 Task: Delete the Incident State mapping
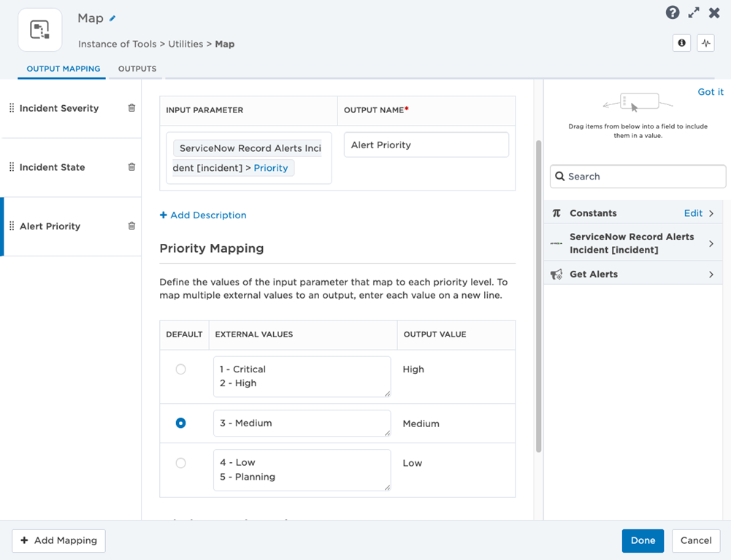(131, 167)
